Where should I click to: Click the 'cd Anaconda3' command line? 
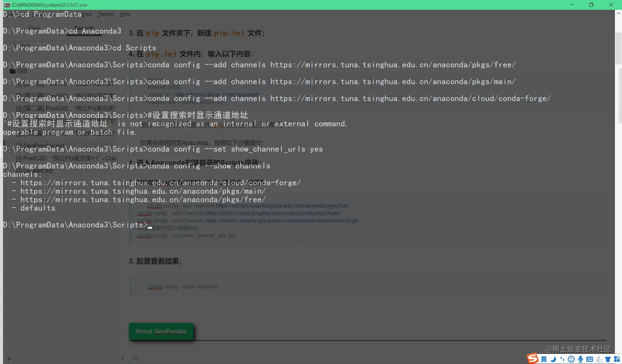62,31
